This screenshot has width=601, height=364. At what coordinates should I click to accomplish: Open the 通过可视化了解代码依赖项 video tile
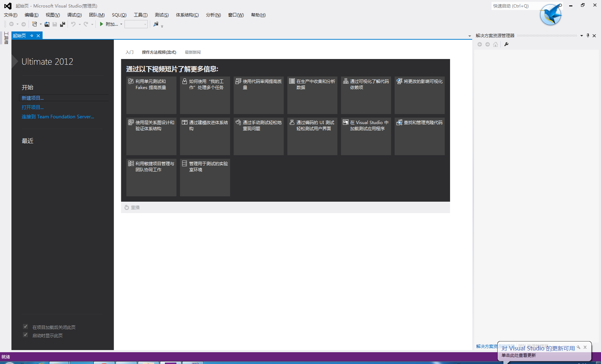tap(366, 95)
